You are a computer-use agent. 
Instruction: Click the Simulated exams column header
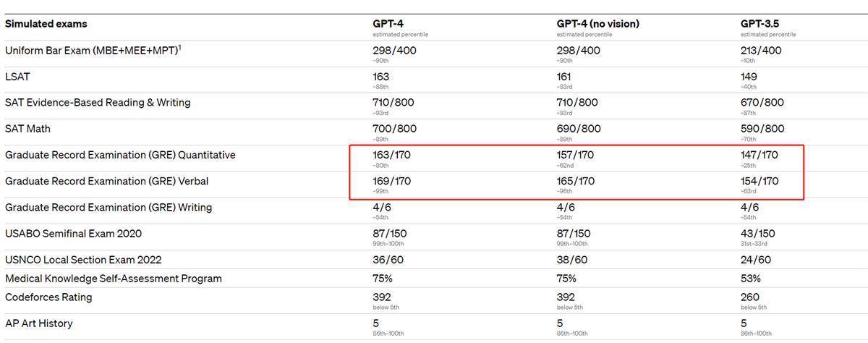coord(46,24)
